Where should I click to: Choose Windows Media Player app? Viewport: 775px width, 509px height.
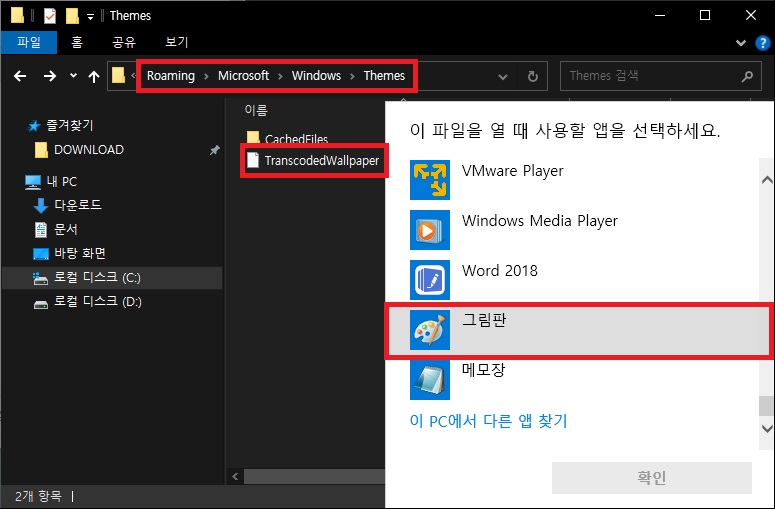pos(572,230)
